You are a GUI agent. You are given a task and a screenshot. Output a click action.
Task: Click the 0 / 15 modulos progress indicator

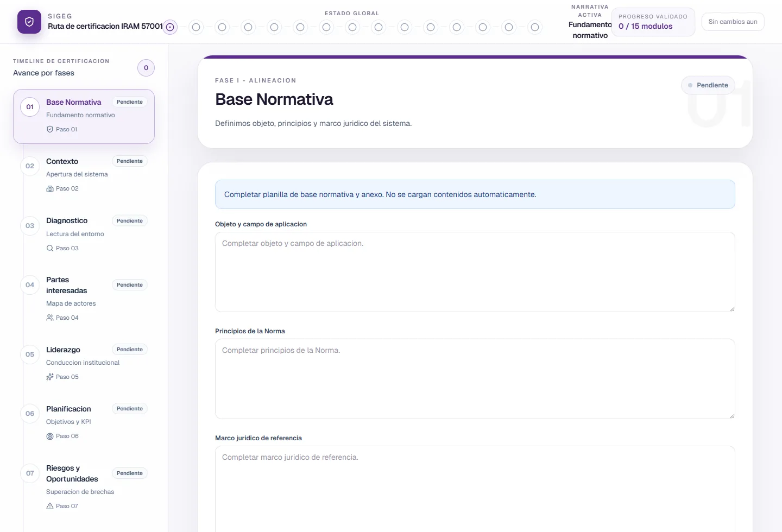pos(653,22)
